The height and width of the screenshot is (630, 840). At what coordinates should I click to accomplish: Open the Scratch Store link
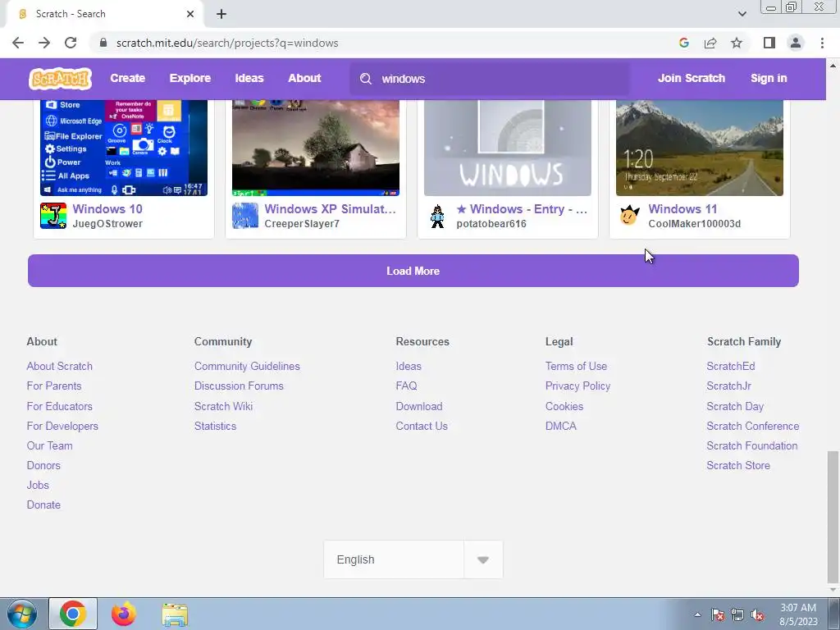[x=738, y=465]
